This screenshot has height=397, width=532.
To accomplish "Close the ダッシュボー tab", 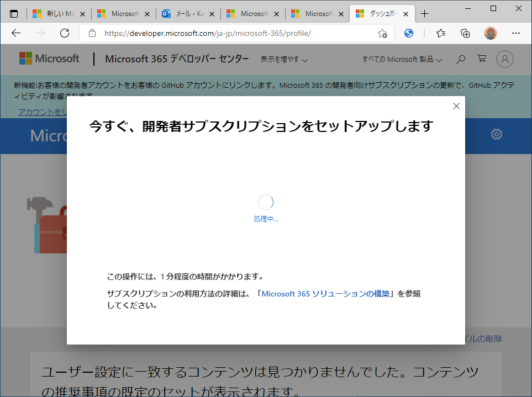I will point(405,14).
